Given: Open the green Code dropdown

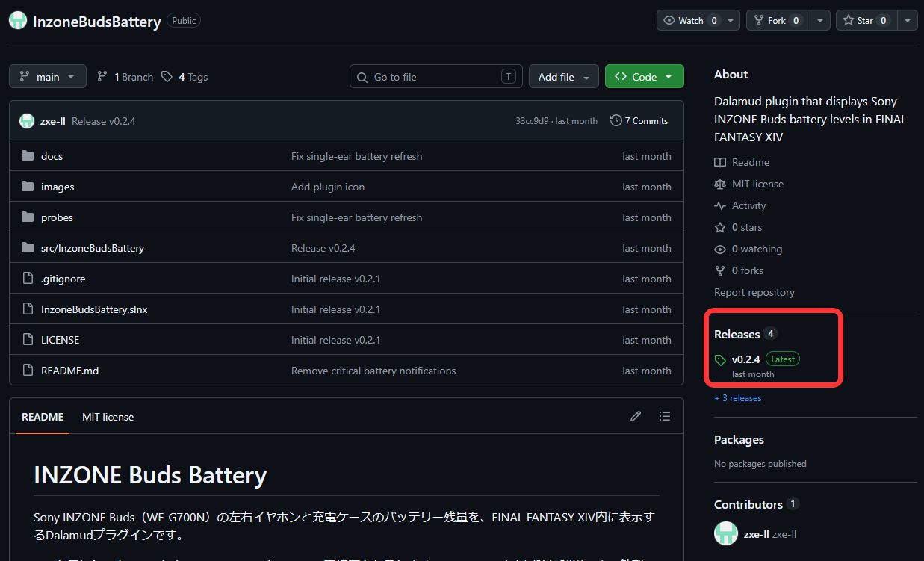Looking at the screenshot, I should tap(645, 77).
